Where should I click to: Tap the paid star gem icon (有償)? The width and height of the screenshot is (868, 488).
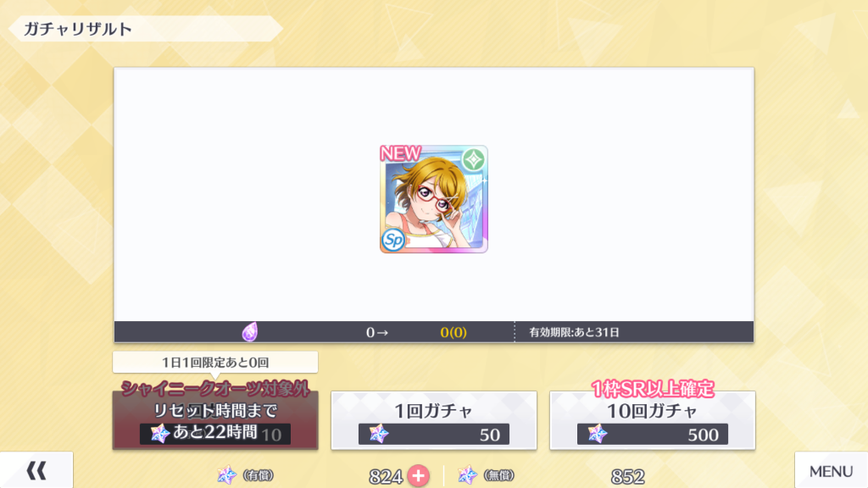tap(226, 474)
